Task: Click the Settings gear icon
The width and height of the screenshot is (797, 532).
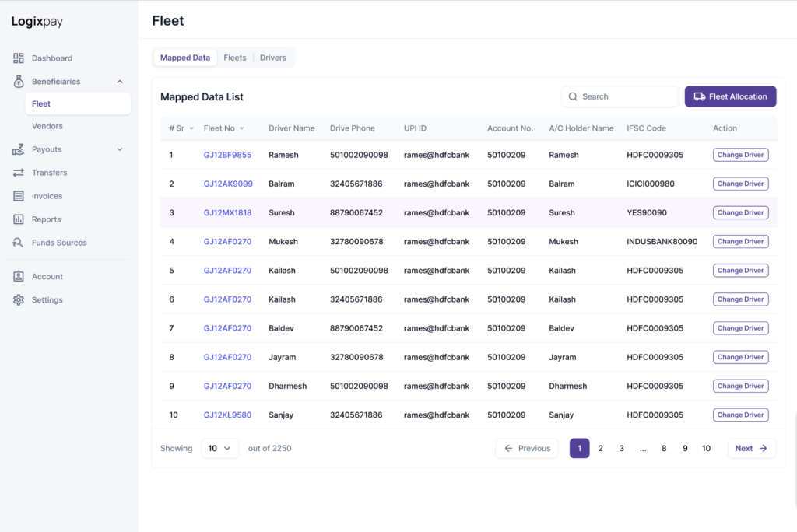Action: point(19,300)
